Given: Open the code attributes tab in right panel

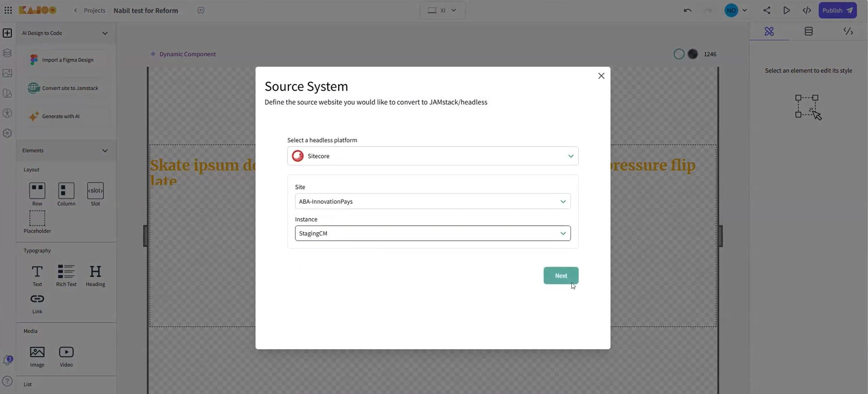Looking at the screenshot, I should [848, 31].
